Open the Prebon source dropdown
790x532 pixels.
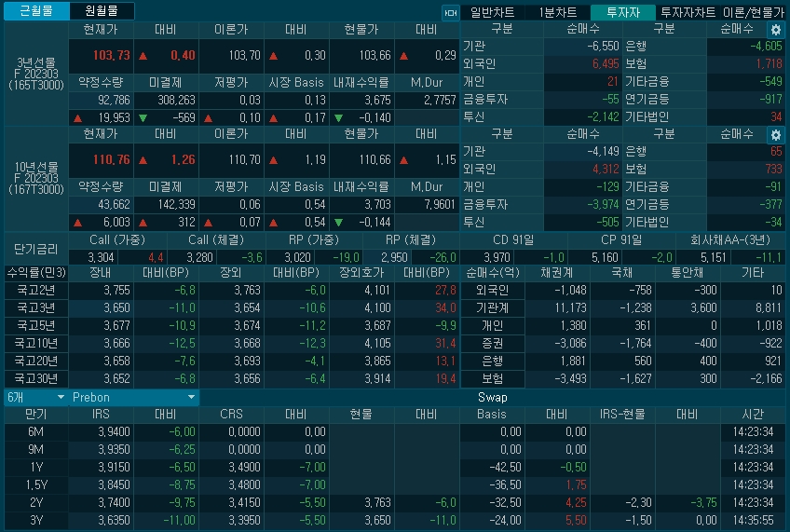tap(134, 397)
